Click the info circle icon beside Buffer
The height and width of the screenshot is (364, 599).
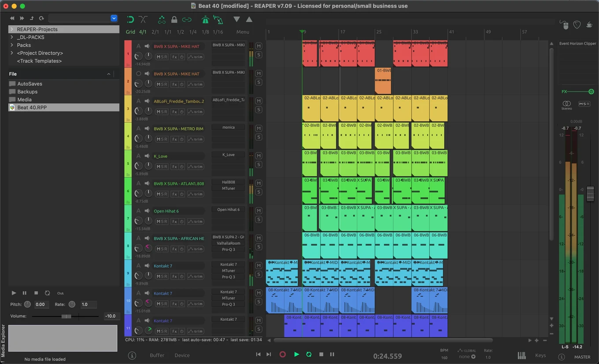tap(132, 355)
